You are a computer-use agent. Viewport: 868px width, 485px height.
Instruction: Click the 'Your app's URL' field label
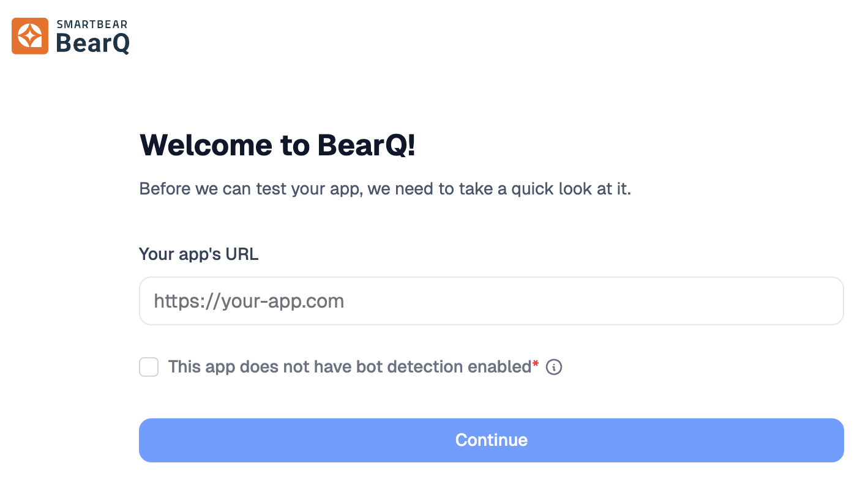(x=198, y=254)
